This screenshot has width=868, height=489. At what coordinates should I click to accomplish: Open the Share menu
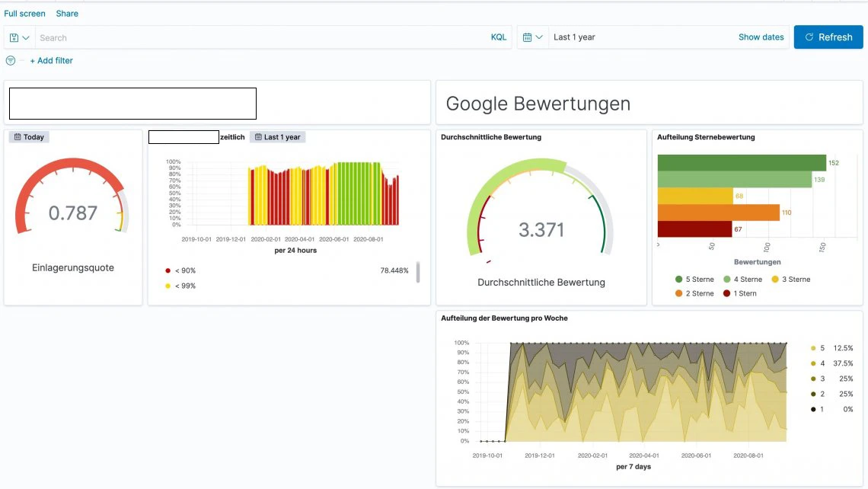coord(67,13)
